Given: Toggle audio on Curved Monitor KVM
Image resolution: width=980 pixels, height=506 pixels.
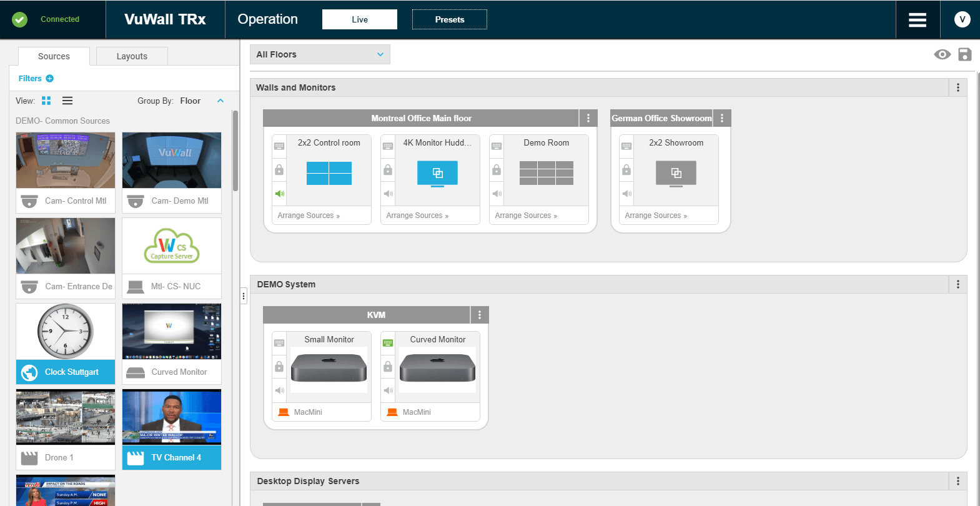Looking at the screenshot, I should pyautogui.click(x=388, y=390).
